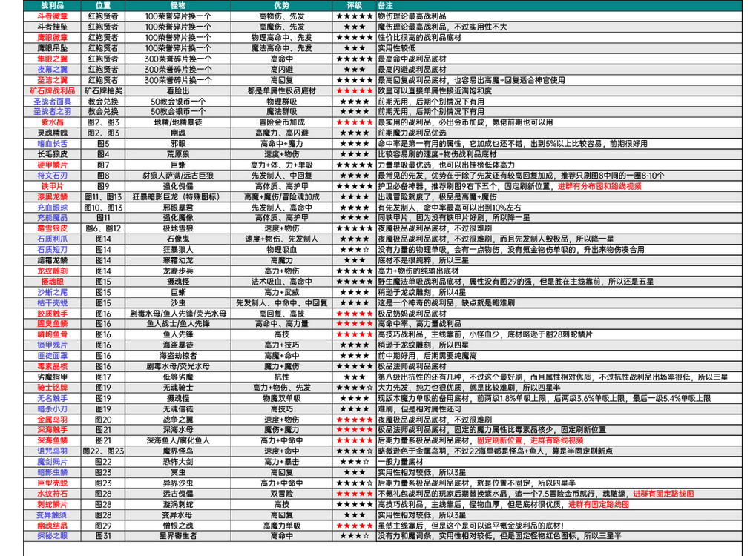Select the 深海鱼人/腐化鱼人 monster cell
Screen dimensions: 756x556
coord(178,440)
